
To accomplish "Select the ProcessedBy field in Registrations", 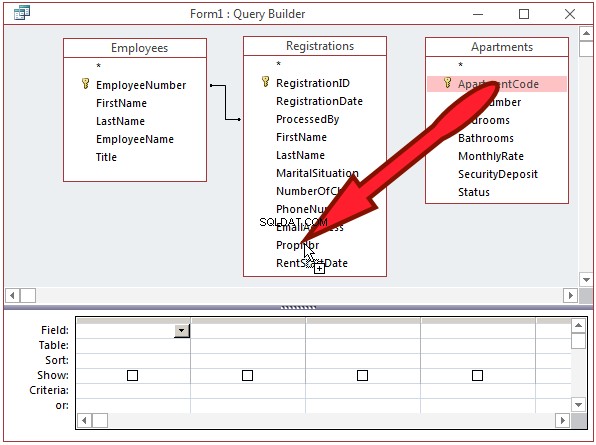I will coord(308,119).
